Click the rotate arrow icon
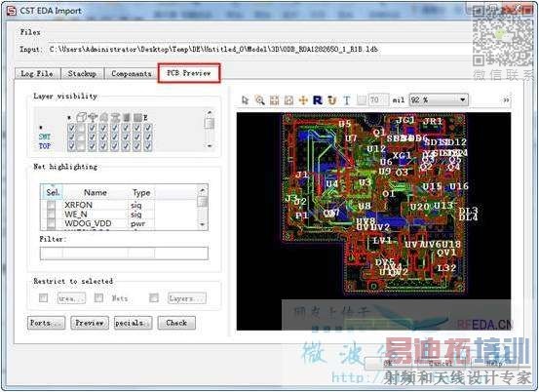 coord(331,100)
